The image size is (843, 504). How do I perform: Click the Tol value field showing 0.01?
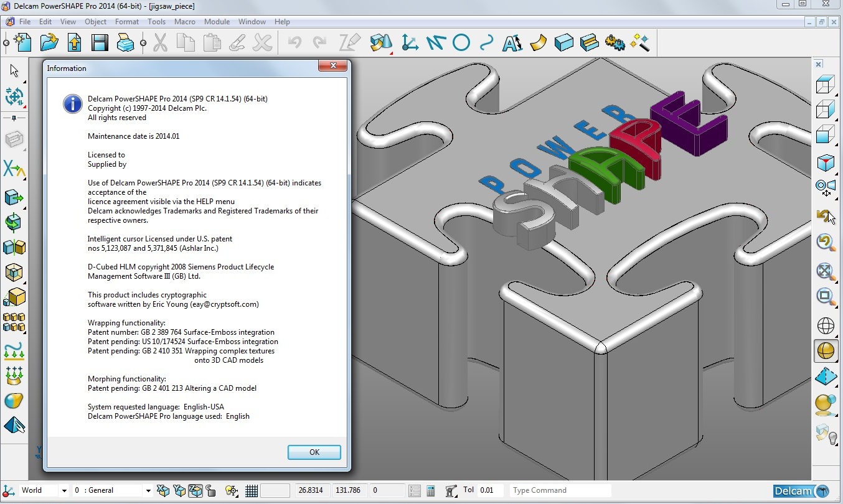491,490
